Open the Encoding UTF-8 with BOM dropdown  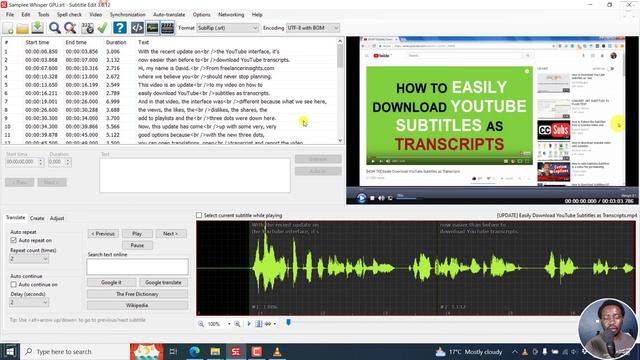[x=313, y=28]
